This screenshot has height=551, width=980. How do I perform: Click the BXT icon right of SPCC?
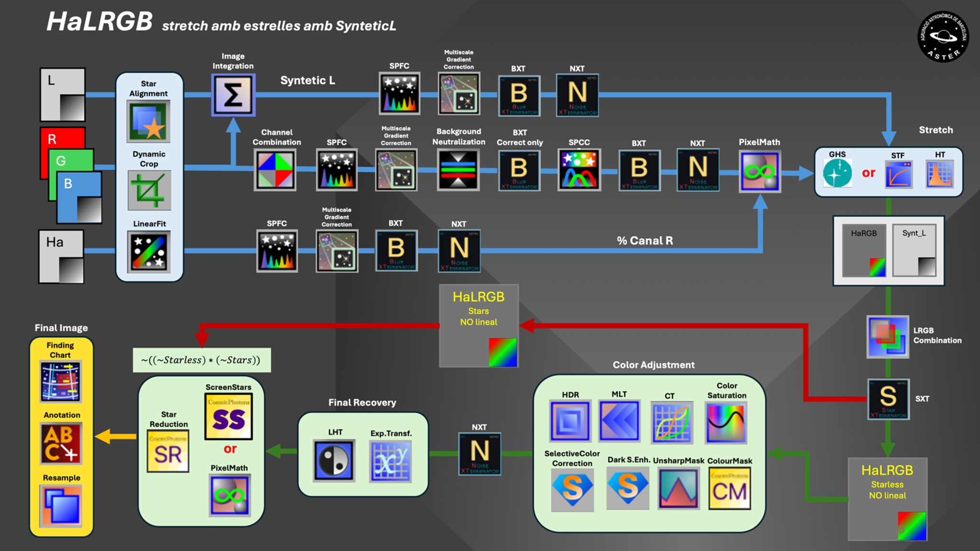[x=640, y=170]
